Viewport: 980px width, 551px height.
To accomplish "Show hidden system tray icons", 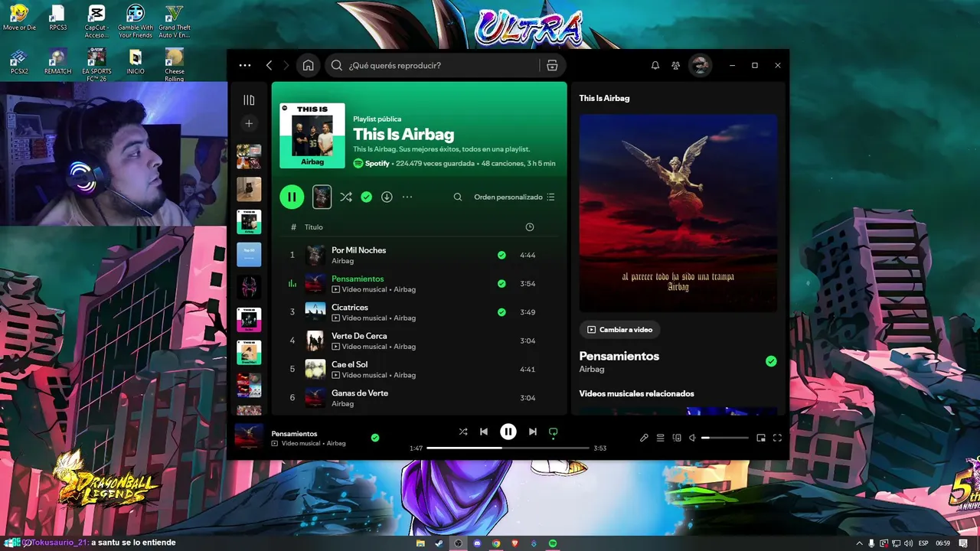I will (859, 543).
